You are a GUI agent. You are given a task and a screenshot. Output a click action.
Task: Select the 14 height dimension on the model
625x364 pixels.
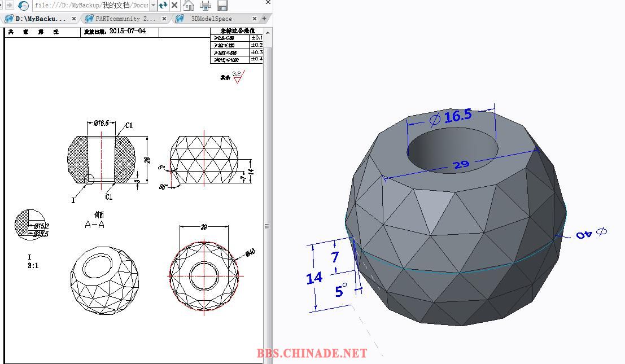click(x=314, y=278)
